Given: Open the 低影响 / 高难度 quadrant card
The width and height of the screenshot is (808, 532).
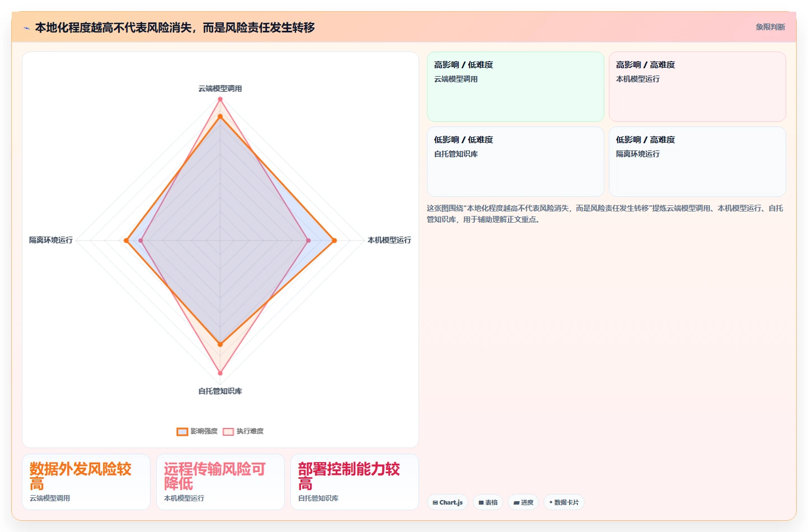Looking at the screenshot, I should [x=697, y=162].
